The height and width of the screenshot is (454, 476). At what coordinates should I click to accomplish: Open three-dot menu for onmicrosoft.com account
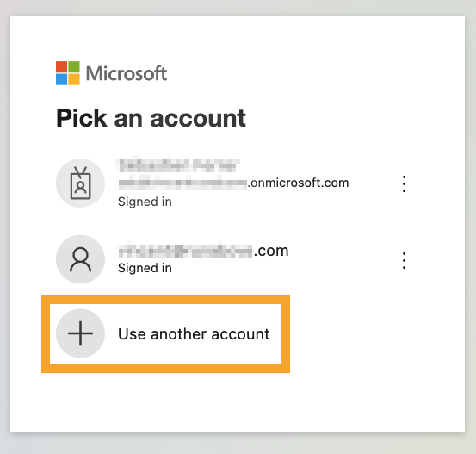click(x=404, y=183)
